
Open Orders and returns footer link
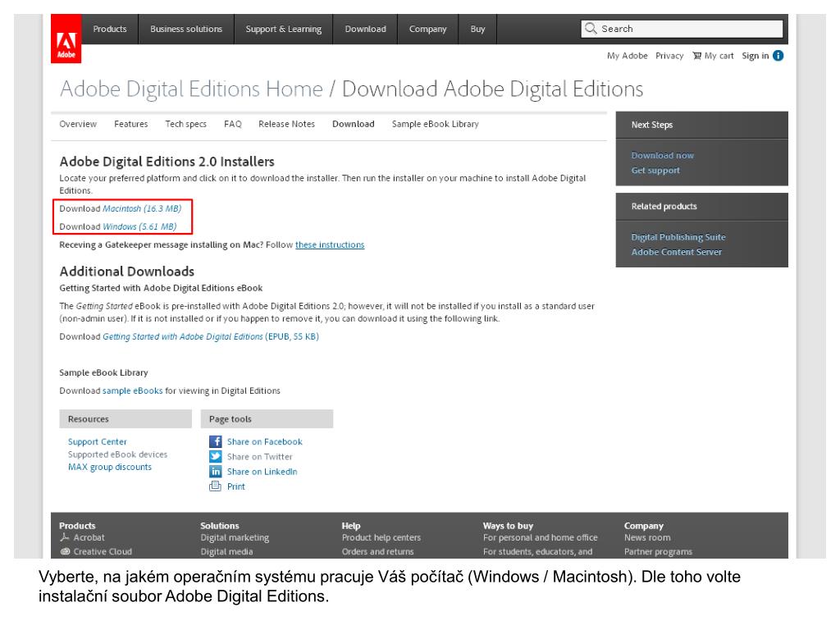tap(377, 551)
